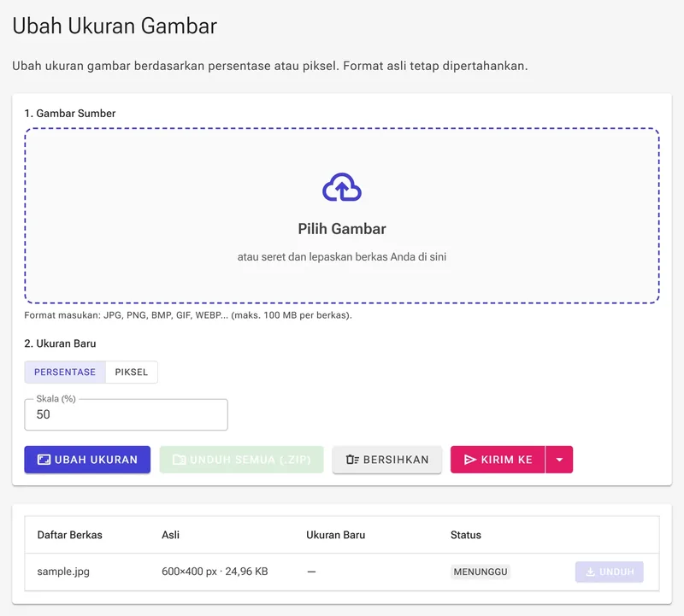Select the Persentase tab
This screenshot has height=616, width=684.
[65, 372]
